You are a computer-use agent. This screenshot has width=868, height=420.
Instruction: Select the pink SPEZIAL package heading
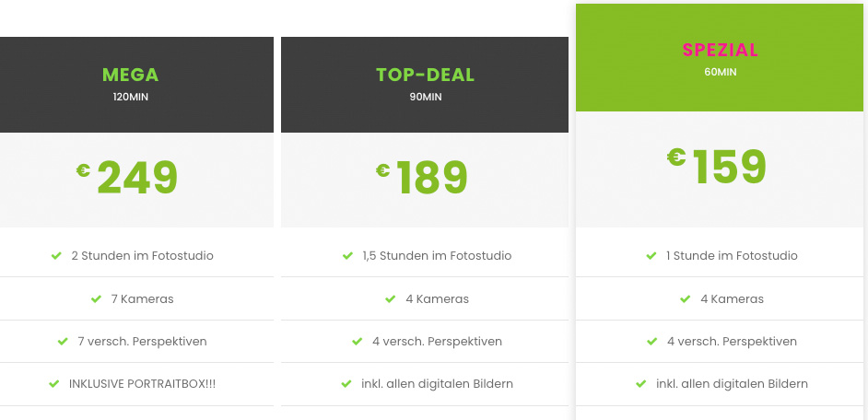tap(721, 50)
